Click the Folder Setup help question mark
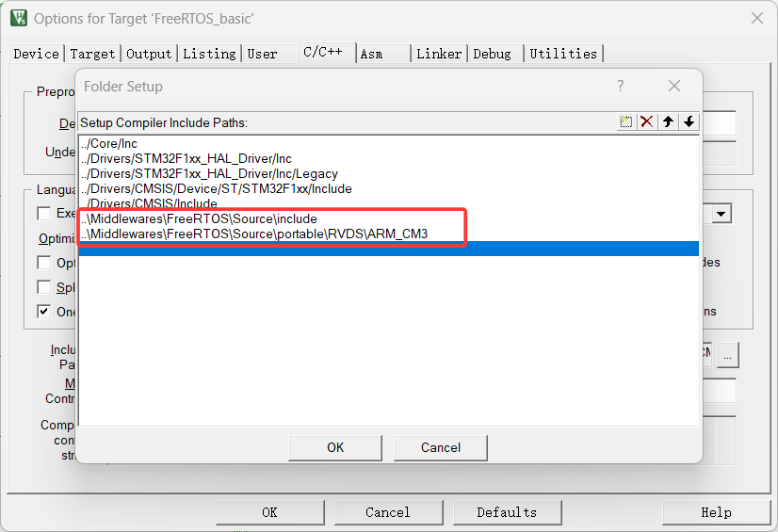The image size is (778, 532). click(620, 86)
